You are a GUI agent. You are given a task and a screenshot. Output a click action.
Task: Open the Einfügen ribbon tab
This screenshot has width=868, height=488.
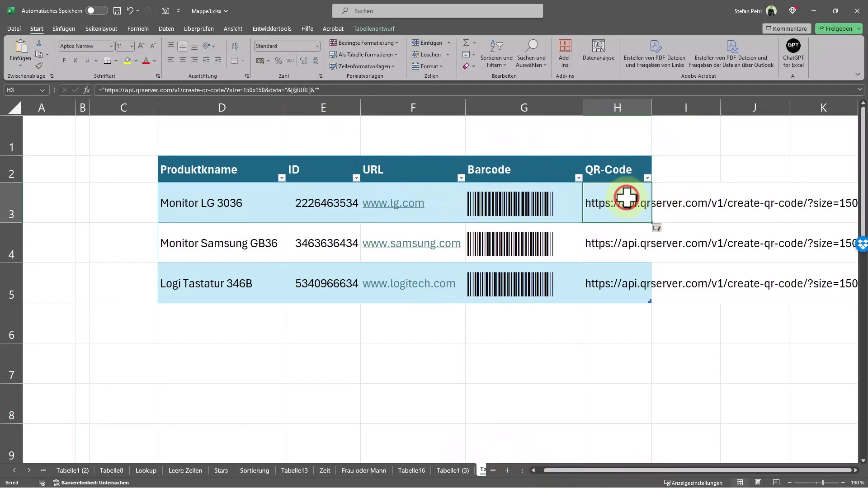[63, 28]
